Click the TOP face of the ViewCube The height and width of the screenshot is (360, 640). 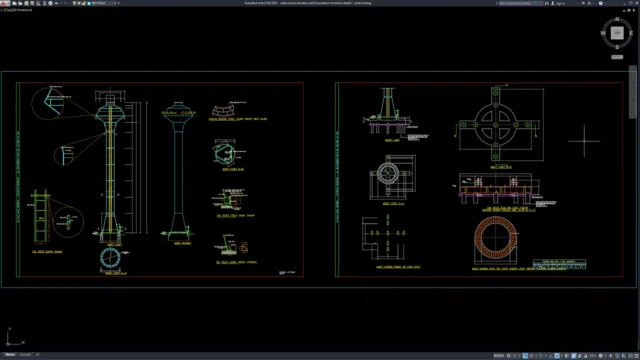point(617,33)
